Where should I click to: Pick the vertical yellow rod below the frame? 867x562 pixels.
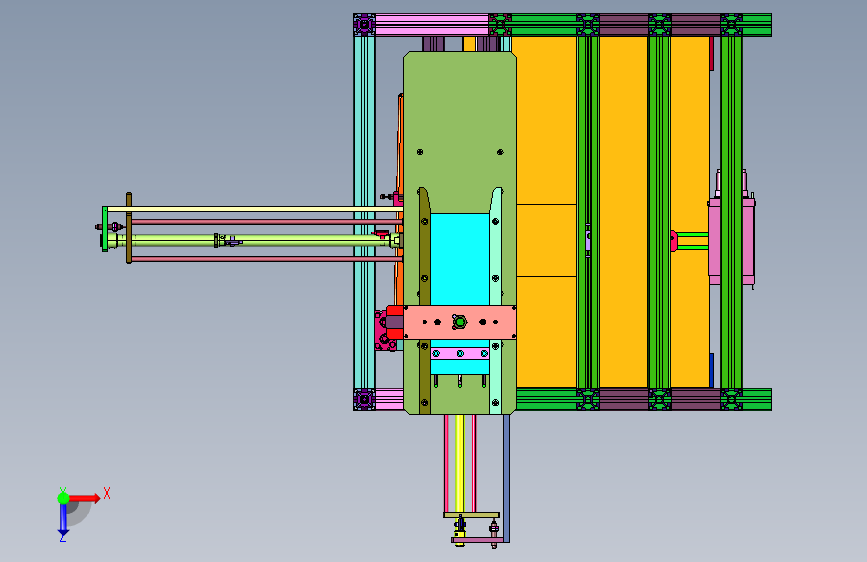459,464
